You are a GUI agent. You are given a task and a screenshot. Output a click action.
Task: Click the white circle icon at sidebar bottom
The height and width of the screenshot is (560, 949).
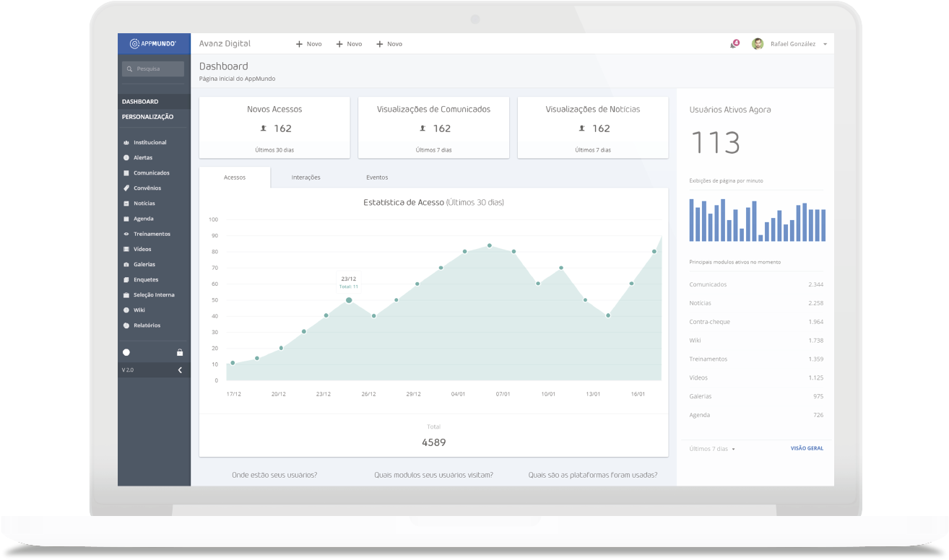[x=126, y=353]
